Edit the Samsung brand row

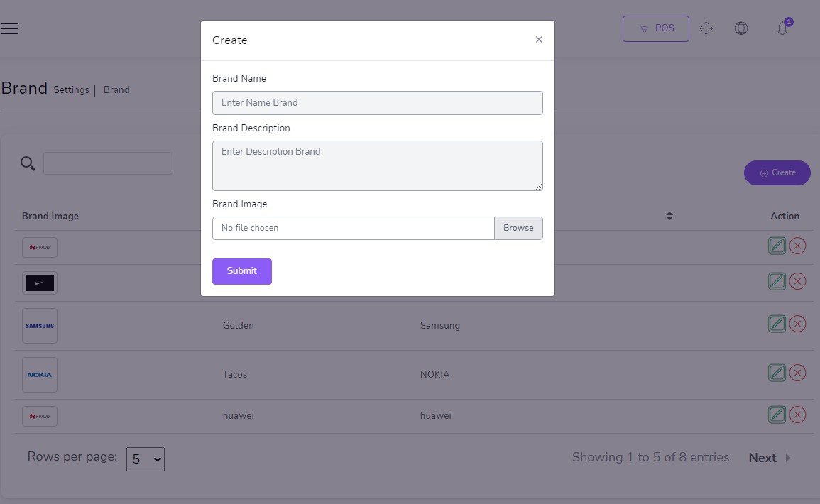[x=777, y=324]
